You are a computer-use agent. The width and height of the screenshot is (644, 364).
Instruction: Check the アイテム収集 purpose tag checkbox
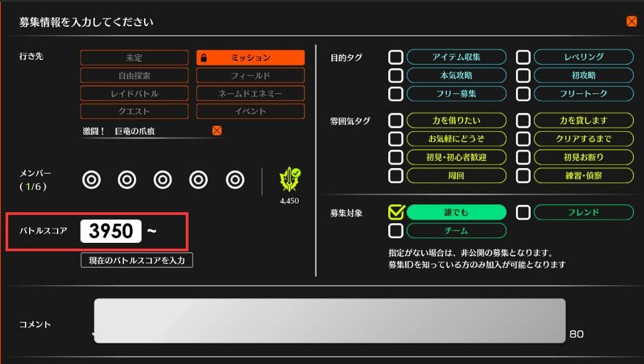395,57
